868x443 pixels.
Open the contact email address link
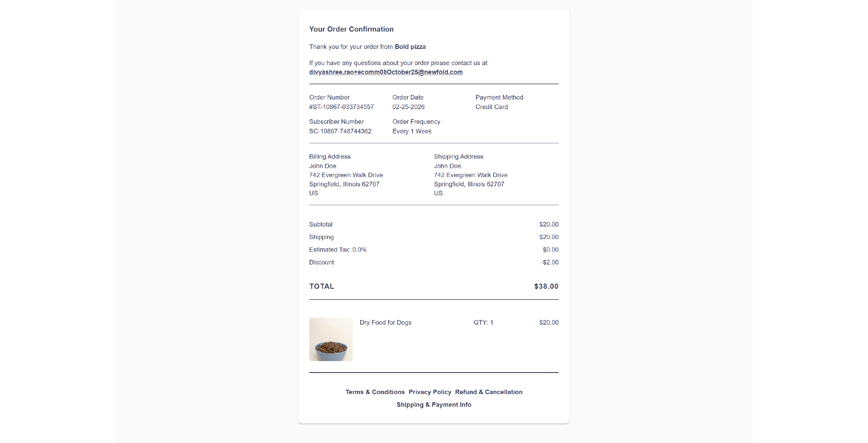386,72
